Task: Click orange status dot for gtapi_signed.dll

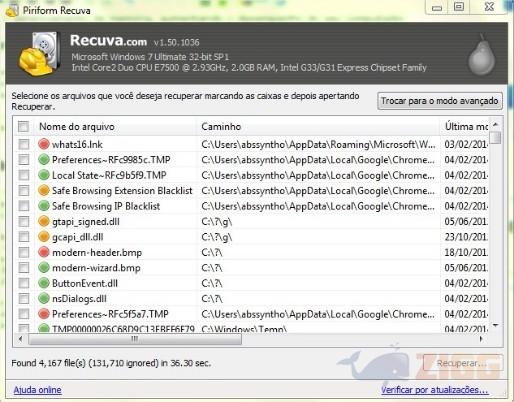Action: 44,221
